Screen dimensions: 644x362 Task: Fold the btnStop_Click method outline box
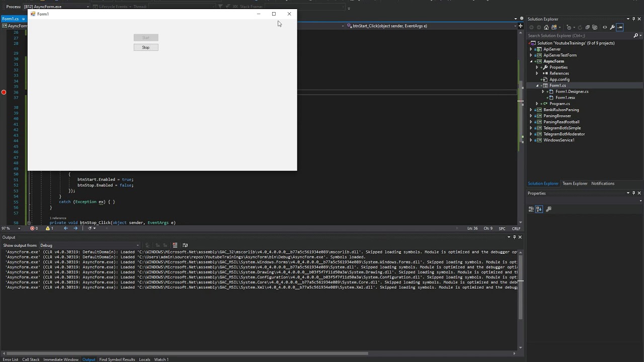tap(29, 223)
